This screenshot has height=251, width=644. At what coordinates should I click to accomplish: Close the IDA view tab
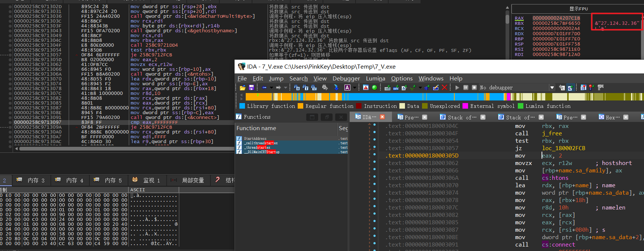(382, 117)
